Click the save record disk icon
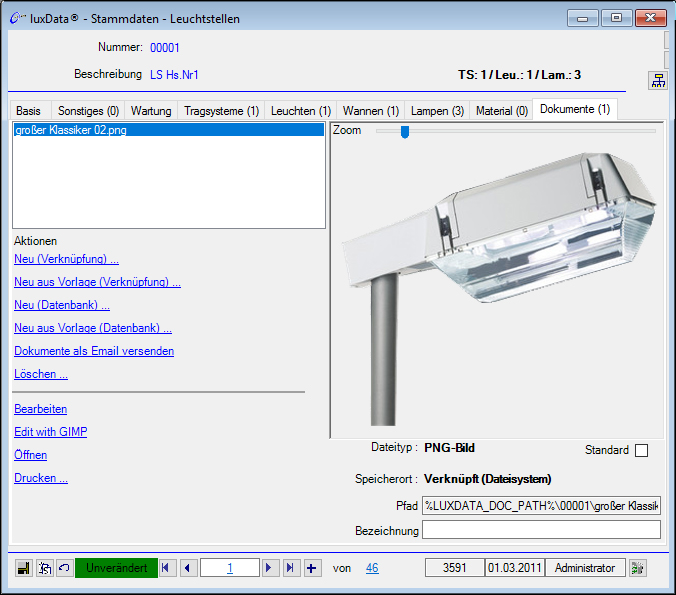This screenshot has width=676, height=595. click(24, 568)
